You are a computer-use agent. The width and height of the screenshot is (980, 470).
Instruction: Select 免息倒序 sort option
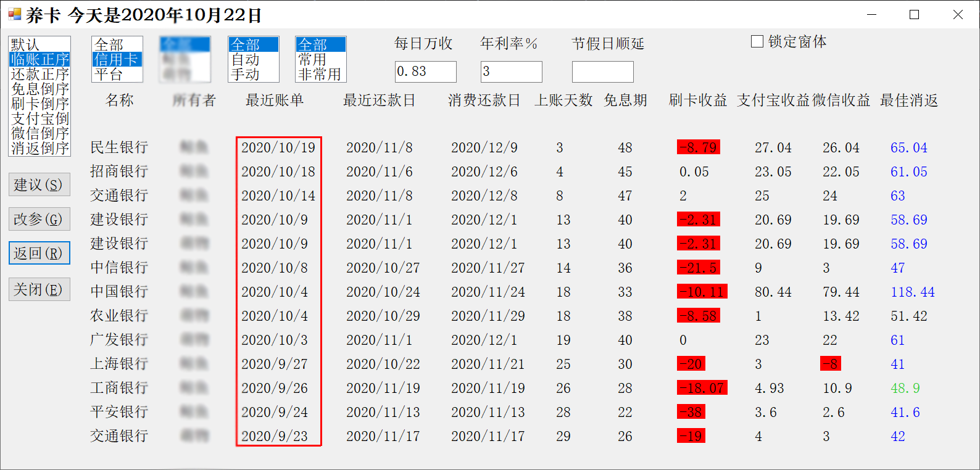point(39,89)
